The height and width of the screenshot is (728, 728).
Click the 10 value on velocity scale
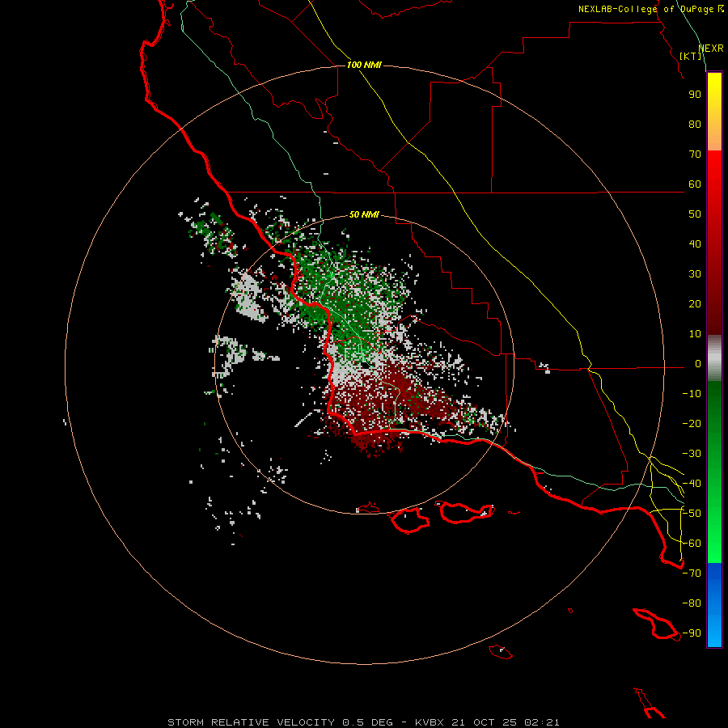[x=695, y=334]
